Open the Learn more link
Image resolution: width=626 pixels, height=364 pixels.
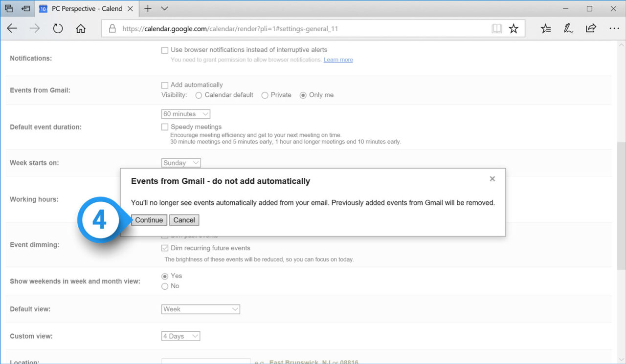pos(338,60)
